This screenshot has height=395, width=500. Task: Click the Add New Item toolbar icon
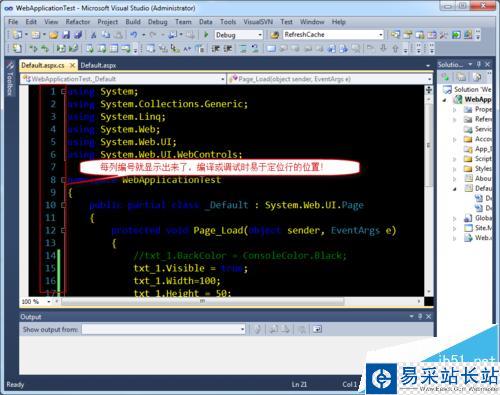click(35, 35)
